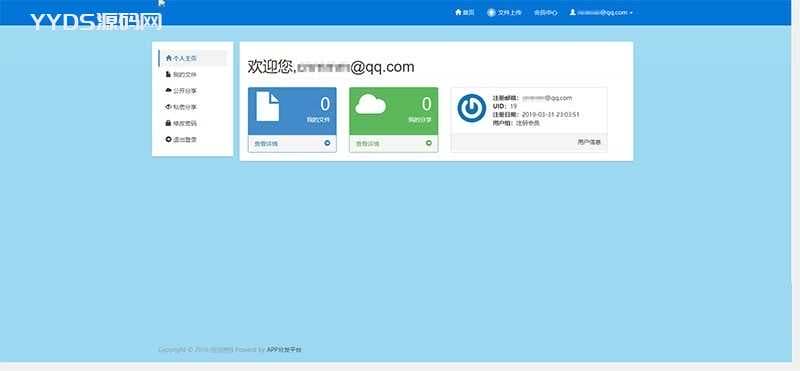Click the file icon in the sidebar
Viewport: 800px width, 371px height.
pyautogui.click(x=168, y=75)
